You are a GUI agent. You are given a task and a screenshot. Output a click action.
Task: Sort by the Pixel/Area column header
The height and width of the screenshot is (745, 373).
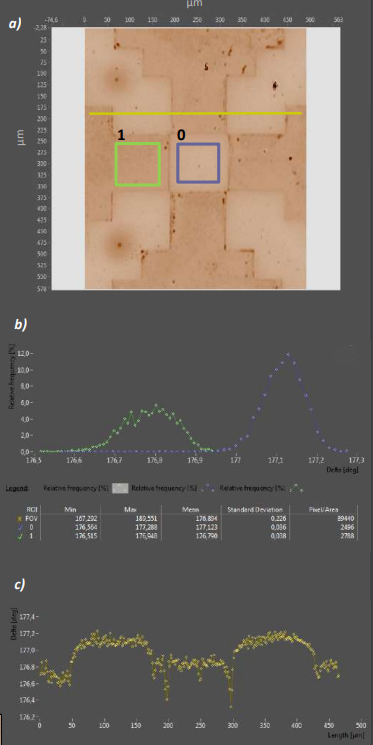pyautogui.click(x=324, y=509)
